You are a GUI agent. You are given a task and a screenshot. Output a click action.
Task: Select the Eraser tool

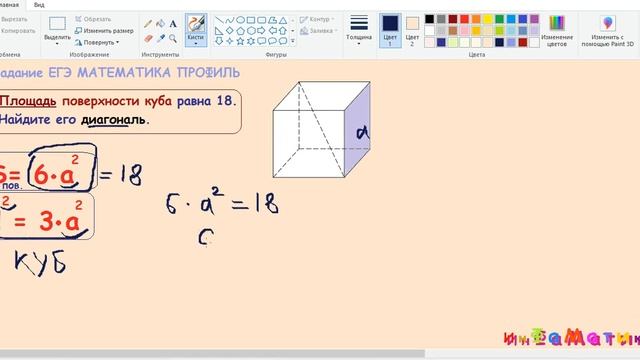pos(148,38)
